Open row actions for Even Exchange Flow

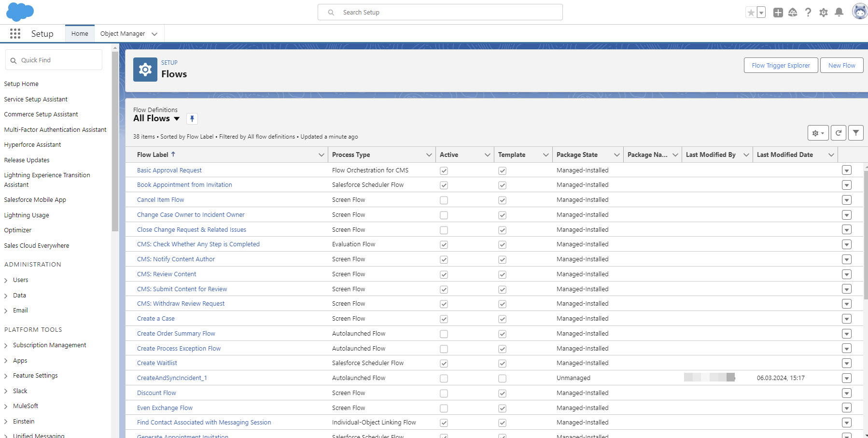click(x=847, y=408)
